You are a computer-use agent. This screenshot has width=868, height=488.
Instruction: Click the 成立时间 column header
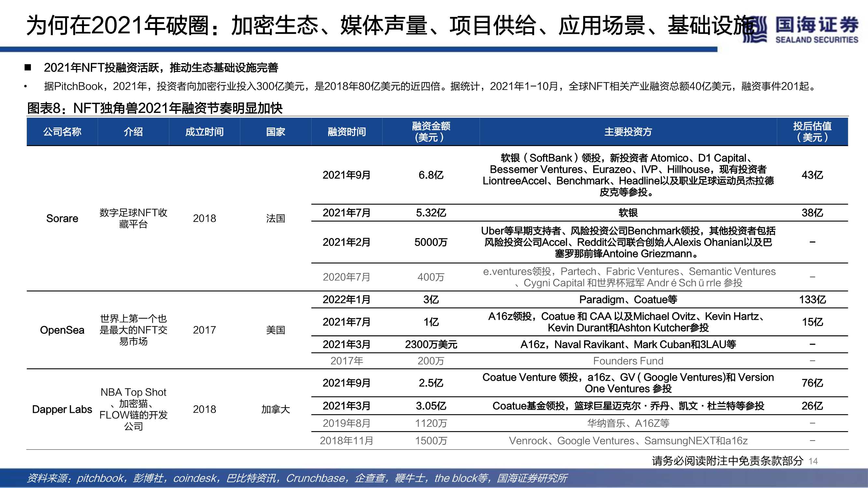204,132
